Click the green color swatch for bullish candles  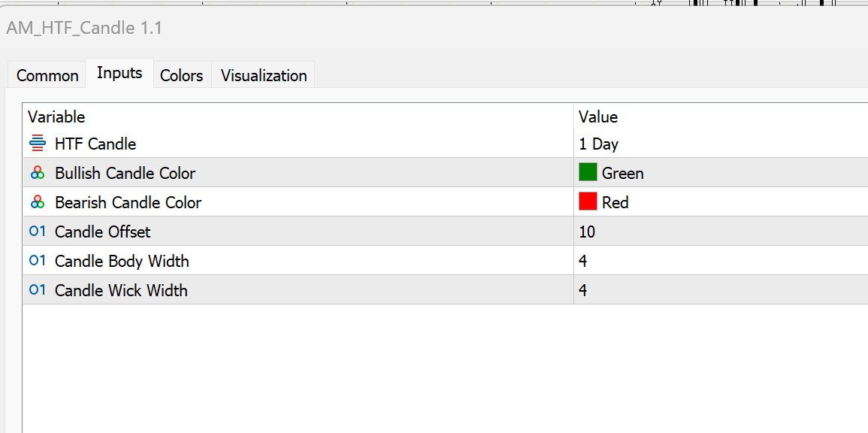click(587, 172)
